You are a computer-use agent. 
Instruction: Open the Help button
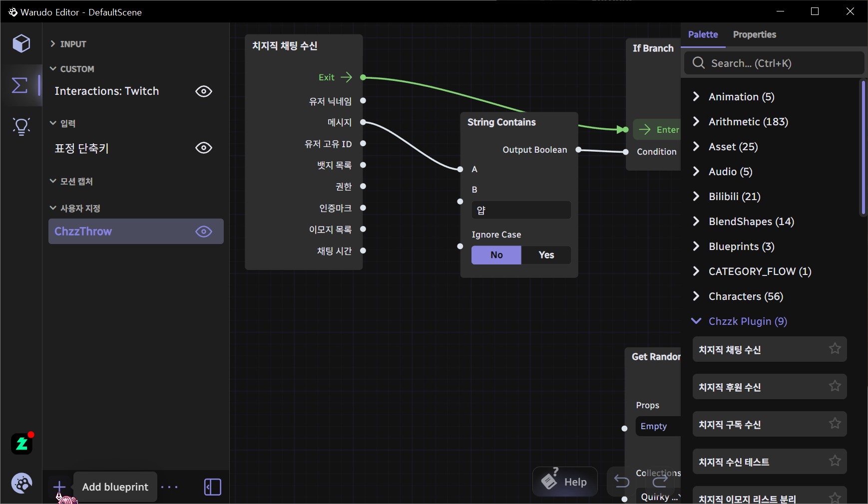(x=565, y=482)
